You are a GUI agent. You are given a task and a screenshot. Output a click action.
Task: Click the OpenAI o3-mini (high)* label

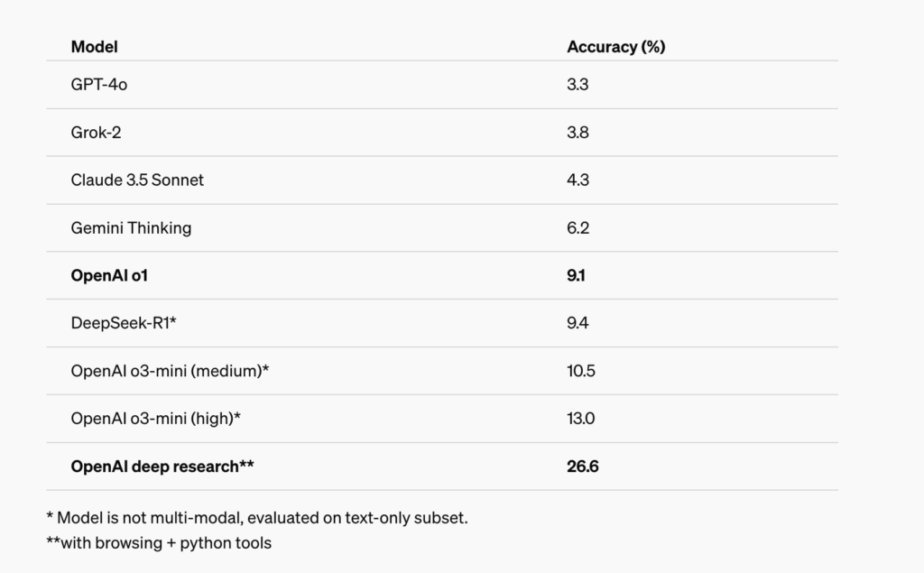click(155, 419)
